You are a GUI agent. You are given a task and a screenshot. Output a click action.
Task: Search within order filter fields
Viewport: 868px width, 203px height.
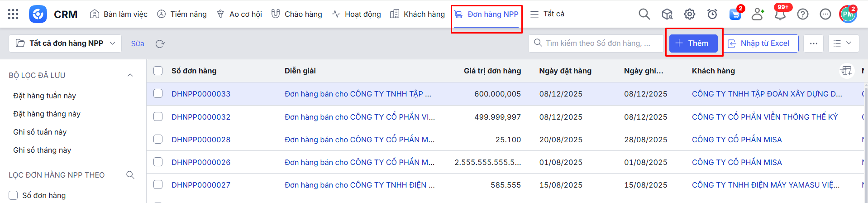click(130, 175)
